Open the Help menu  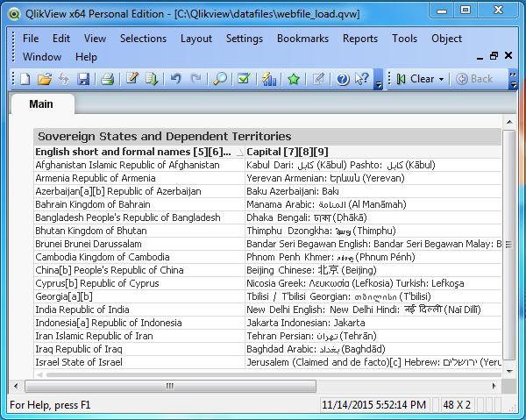86,57
